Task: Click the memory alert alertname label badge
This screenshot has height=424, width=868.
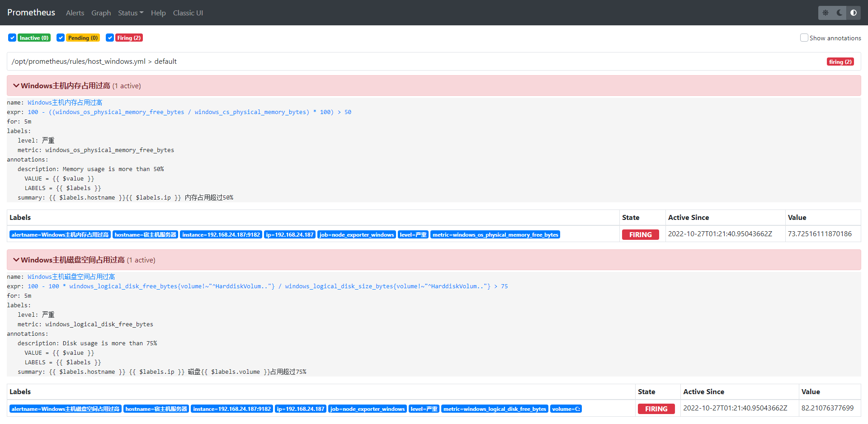Action: click(x=60, y=234)
